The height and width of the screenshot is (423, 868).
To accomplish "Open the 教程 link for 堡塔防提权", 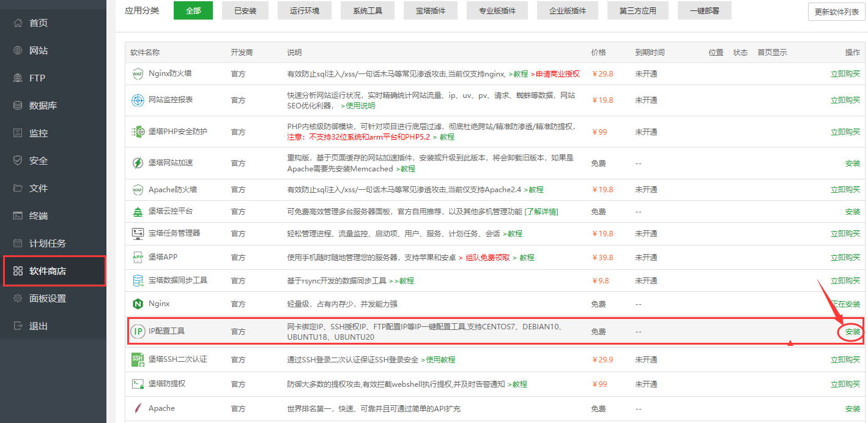I will (517, 384).
